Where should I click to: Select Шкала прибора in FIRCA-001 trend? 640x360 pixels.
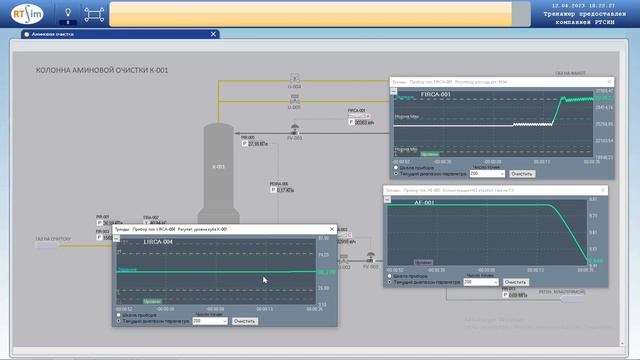pos(396,168)
